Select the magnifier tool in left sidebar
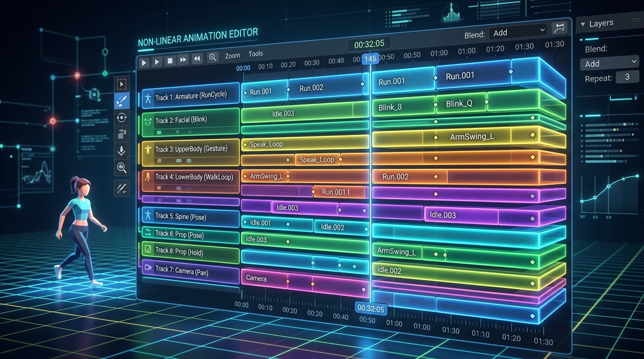The image size is (644, 359). (x=122, y=167)
